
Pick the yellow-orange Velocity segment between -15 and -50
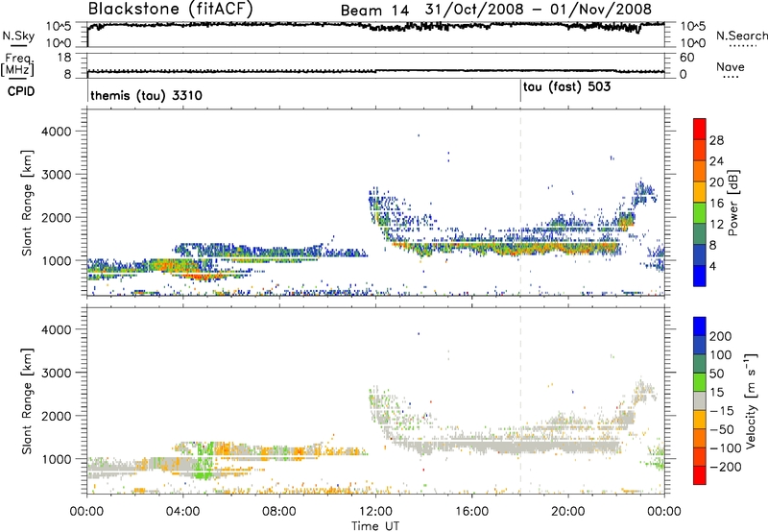pos(700,420)
